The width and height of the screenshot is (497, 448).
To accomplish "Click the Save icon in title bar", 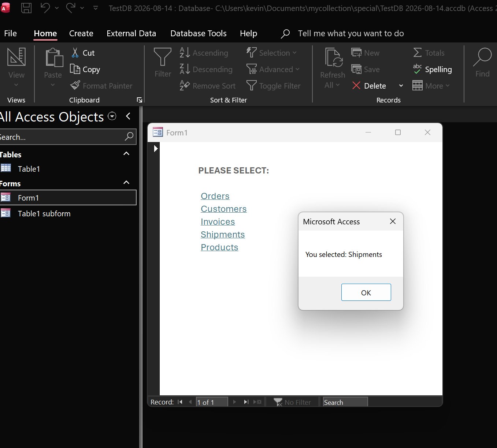I will [x=26, y=8].
